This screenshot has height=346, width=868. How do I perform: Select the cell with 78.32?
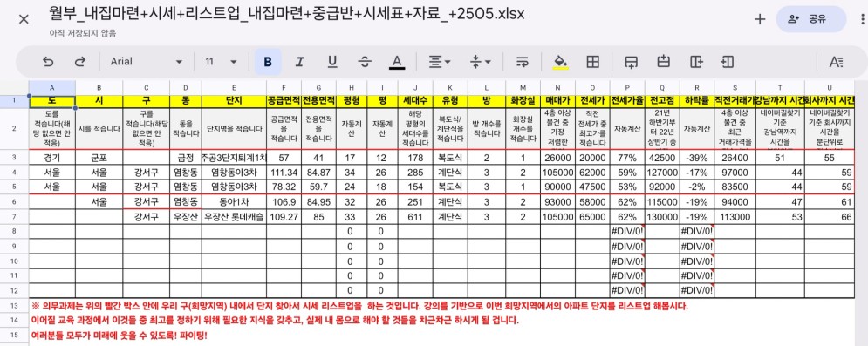coord(284,187)
